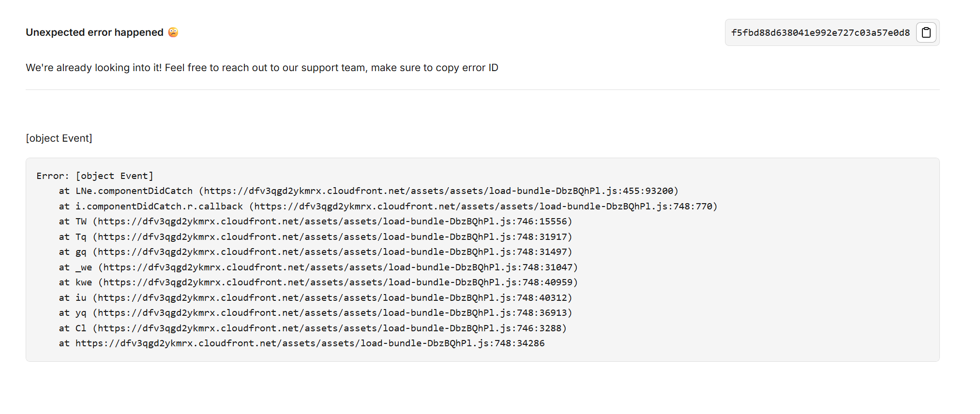Click the 'at yq' stack trace line

[x=316, y=313]
